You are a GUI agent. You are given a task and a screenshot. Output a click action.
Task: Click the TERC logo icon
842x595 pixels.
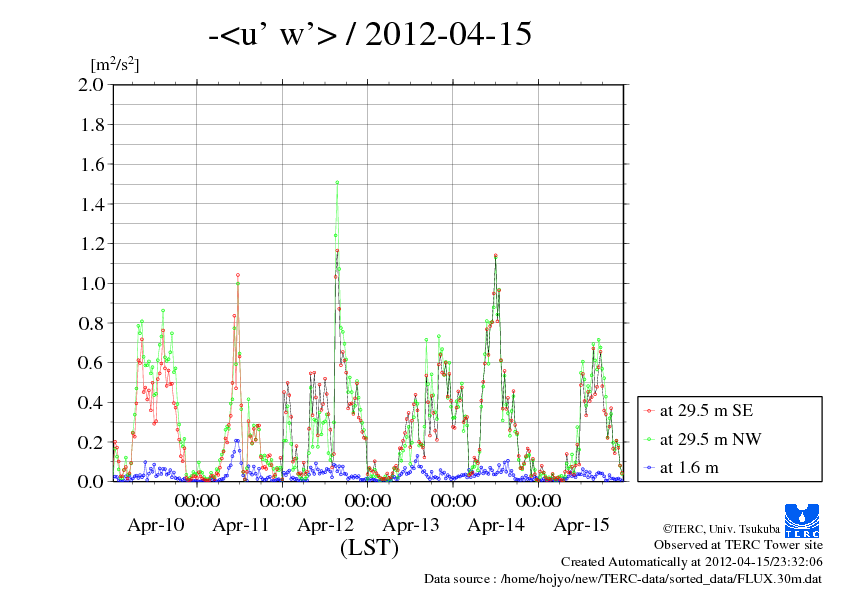802,520
